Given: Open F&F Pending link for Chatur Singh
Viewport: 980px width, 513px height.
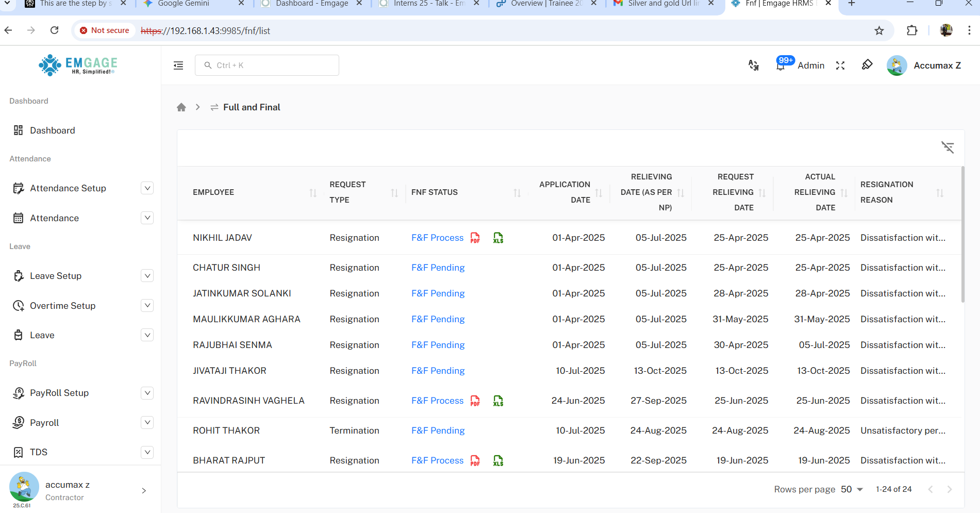Looking at the screenshot, I should [x=438, y=268].
